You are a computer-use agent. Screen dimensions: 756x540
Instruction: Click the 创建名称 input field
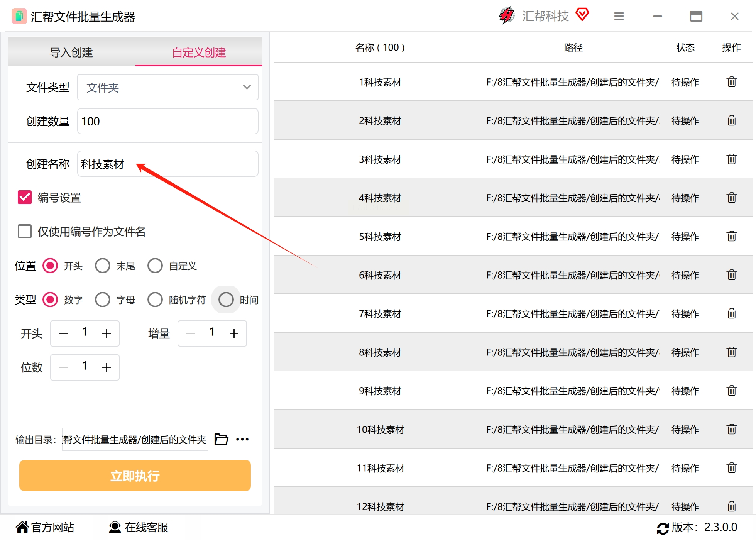point(167,164)
